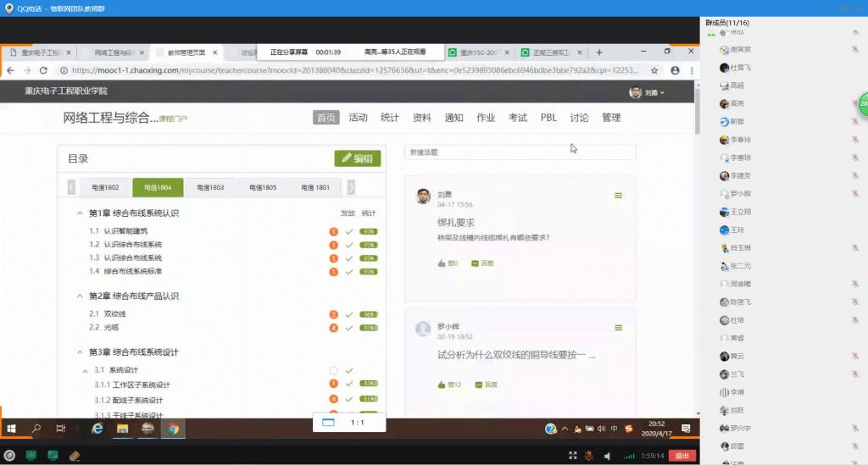Like the 绑扎要求 post with thumbs-up

[x=442, y=263]
